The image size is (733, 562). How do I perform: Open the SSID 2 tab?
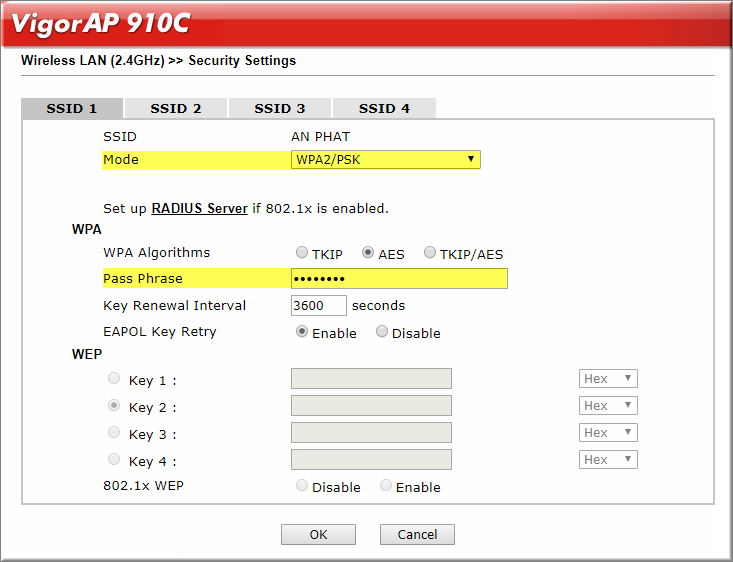point(176,108)
